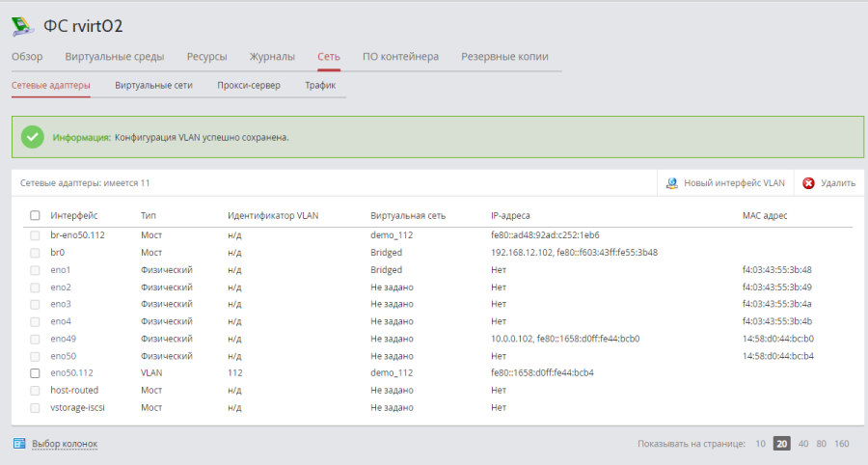868x465 pixels.
Task: Open the Обзор tab
Action: (27, 57)
